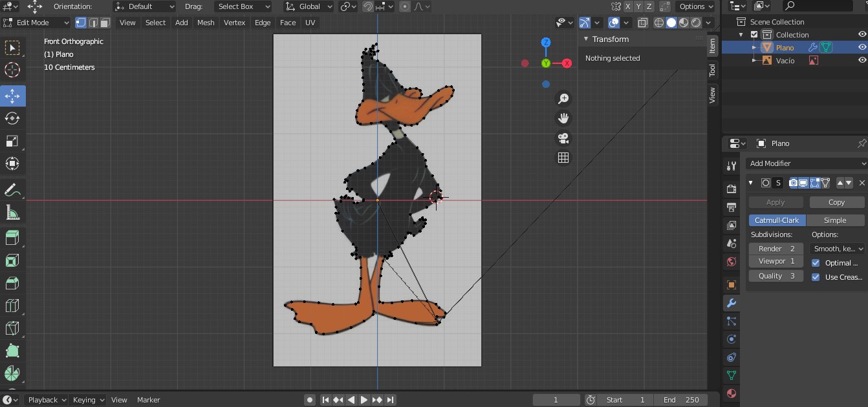
Task: Open the Orientation Default dropdown
Action: tap(144, 6)
